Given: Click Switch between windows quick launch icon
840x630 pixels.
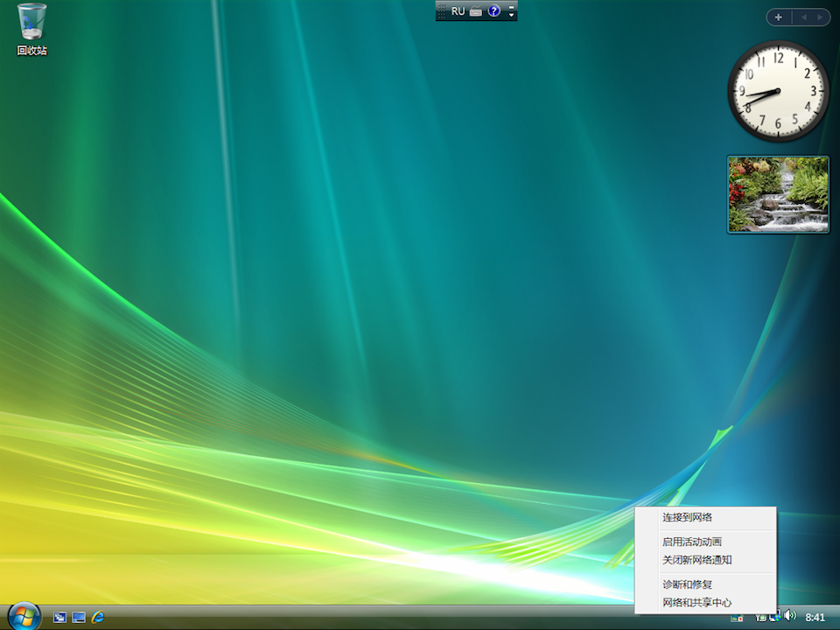Looking at the screenshot, I should click(60, 617).
